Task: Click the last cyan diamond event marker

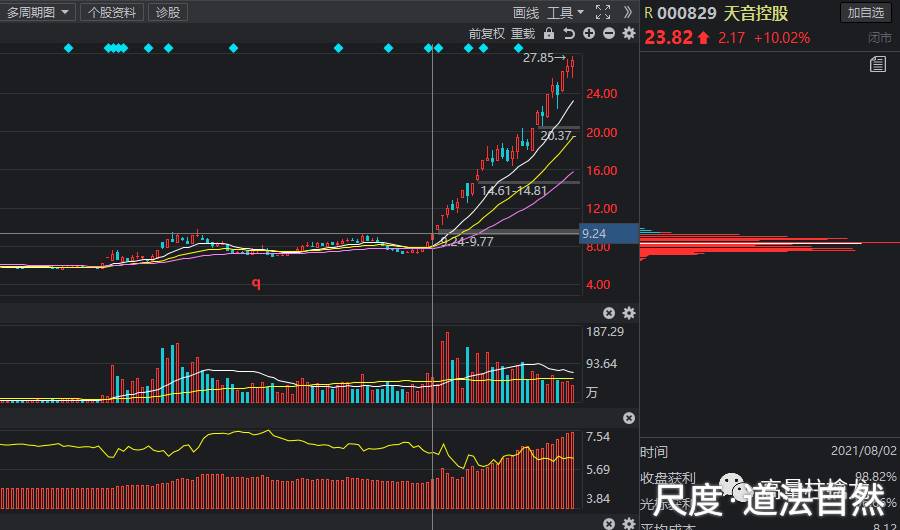Action: [x=518, y=48]
